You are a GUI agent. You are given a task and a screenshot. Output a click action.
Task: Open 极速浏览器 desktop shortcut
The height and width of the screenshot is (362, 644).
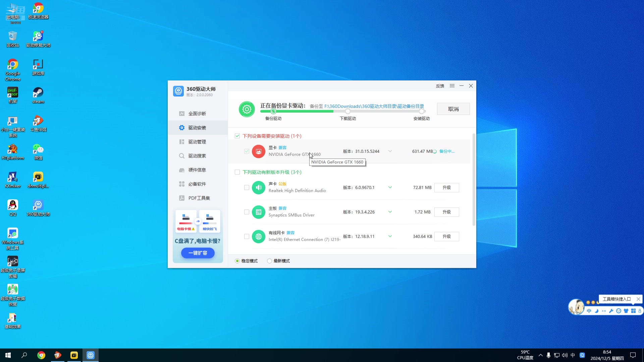38,11
